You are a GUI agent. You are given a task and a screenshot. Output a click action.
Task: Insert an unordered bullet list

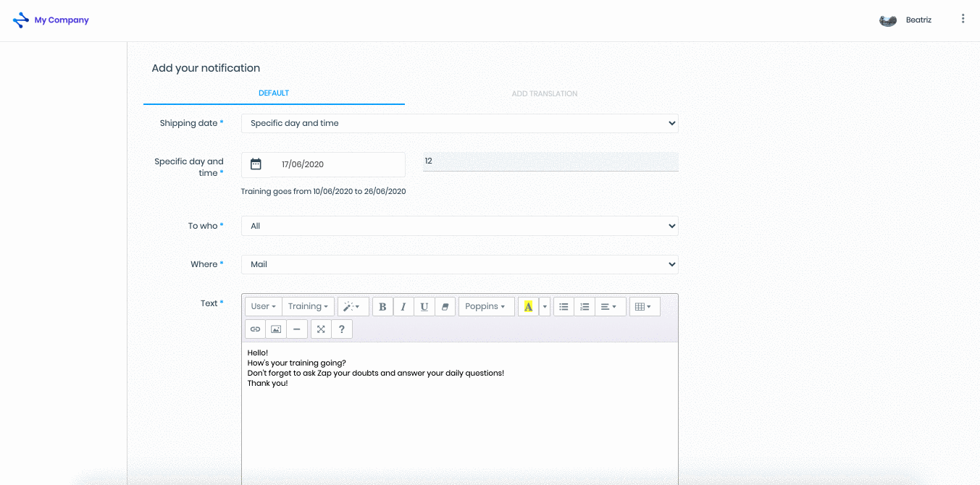point(564,307)
